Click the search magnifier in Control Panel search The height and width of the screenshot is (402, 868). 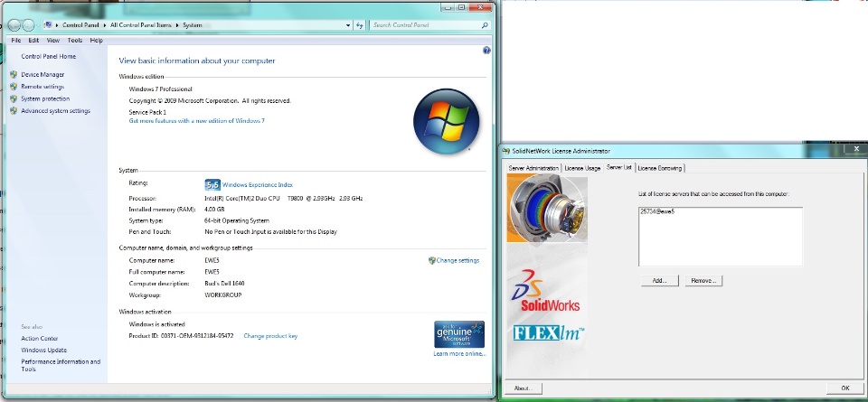click(485, 25)
